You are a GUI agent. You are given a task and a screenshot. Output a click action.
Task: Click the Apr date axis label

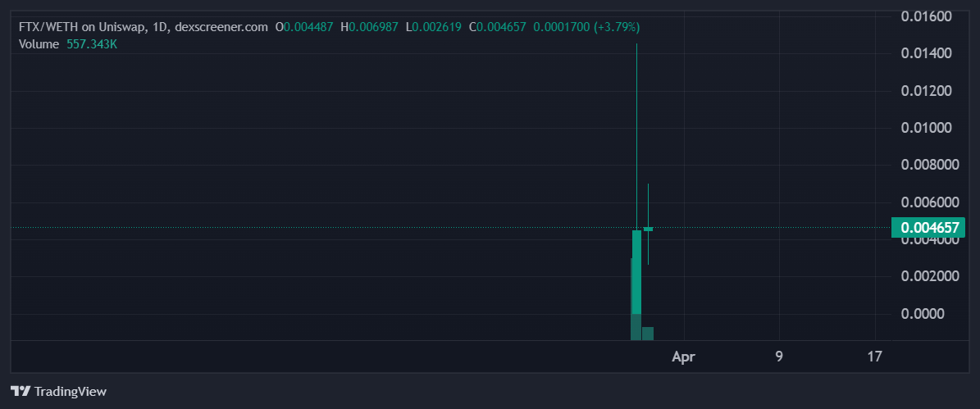[684, 357]
